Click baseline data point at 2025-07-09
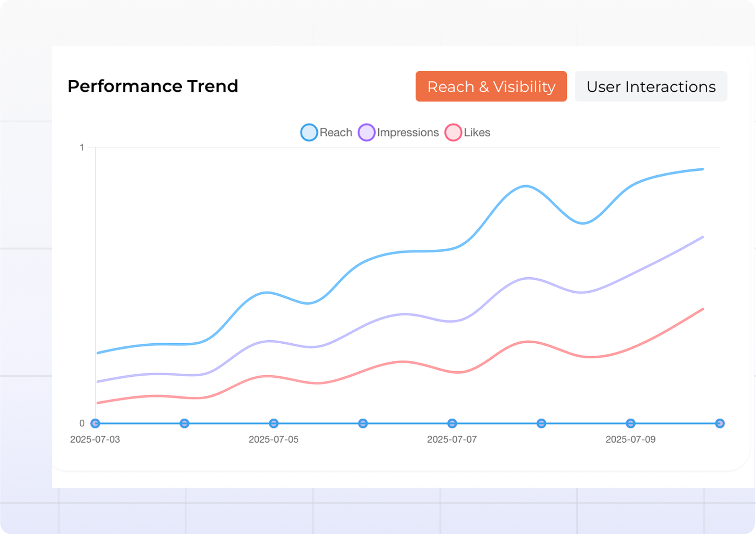Screen dimensions: 756x534 coord(631,424)
